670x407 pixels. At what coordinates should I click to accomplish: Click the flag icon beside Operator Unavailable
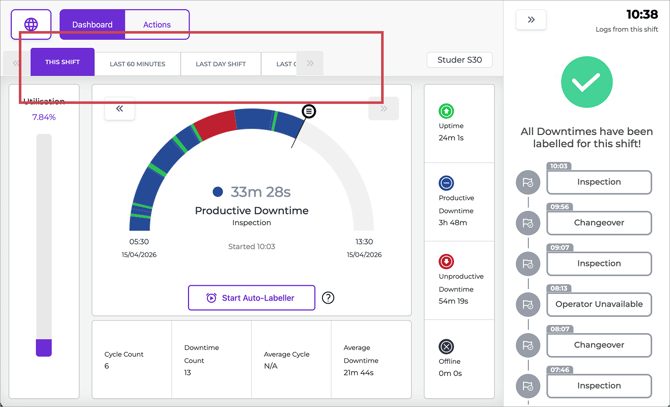point(527,304)
